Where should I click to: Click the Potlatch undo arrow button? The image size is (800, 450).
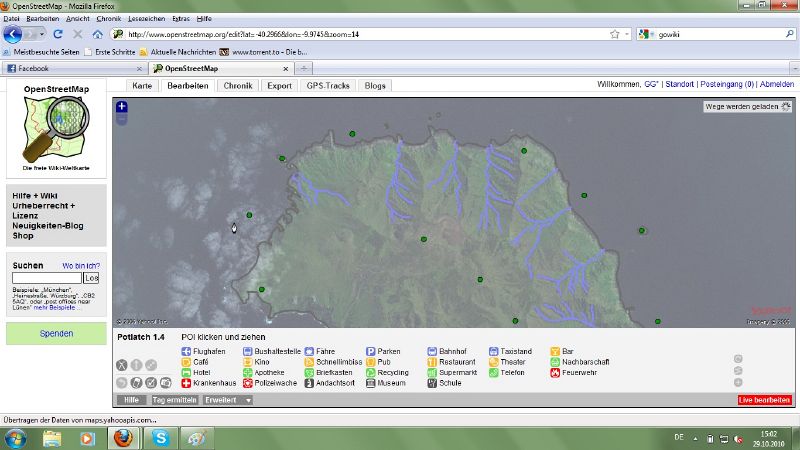(121, 383)
